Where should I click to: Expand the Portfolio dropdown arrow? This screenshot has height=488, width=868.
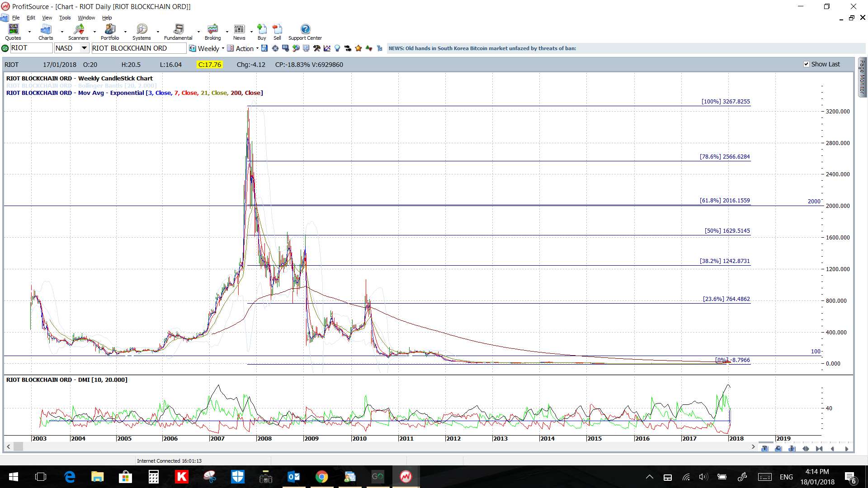[x=125, y=32]
